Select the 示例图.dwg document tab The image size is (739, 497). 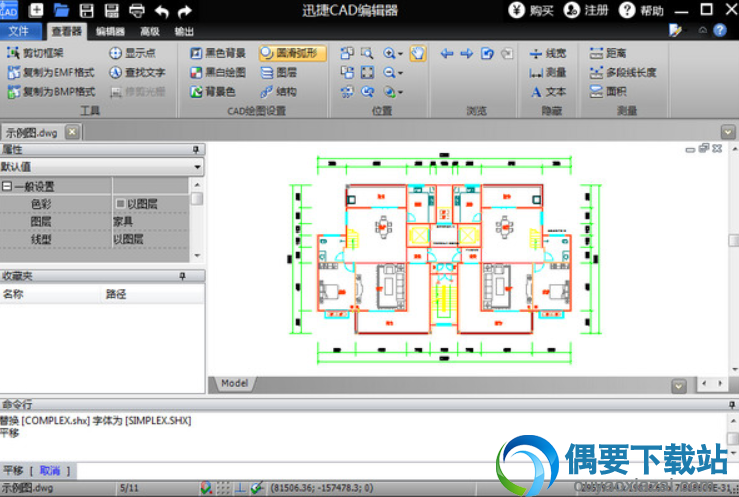point(32,132)
